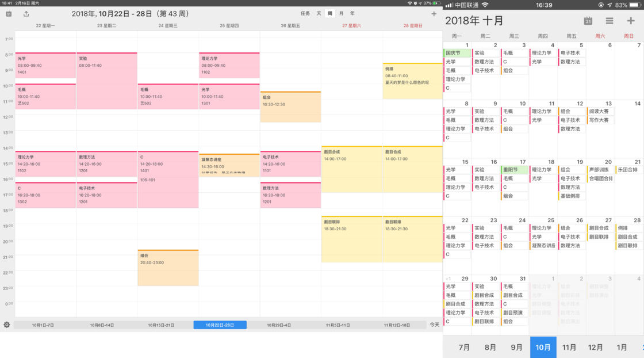Open Thursday 理论力学 08:00-09:40 event
Viewport: 644px width, 358px height.
point(229,66)
